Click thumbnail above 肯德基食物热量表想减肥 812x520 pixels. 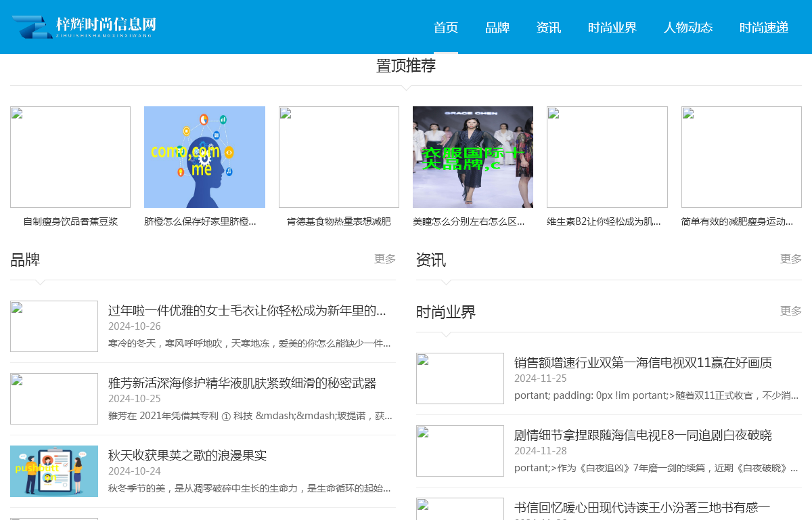tap(338, 157)
